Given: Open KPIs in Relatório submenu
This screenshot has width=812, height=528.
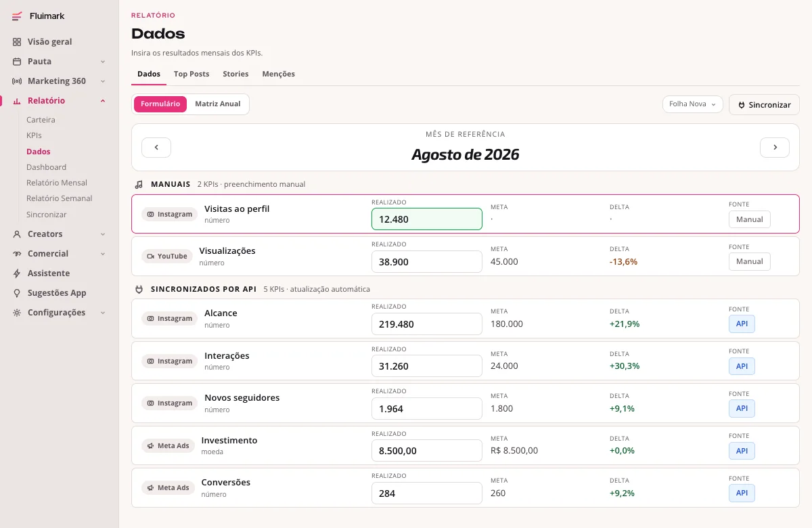Looking at the screenshot, I should (x=34, y=135).
